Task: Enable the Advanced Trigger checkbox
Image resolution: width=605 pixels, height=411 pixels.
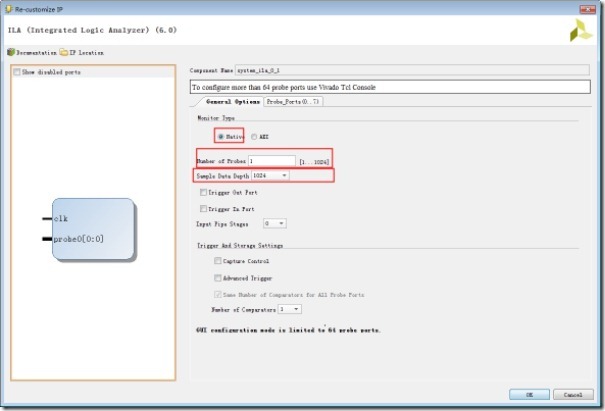Action: click(218, 278)
